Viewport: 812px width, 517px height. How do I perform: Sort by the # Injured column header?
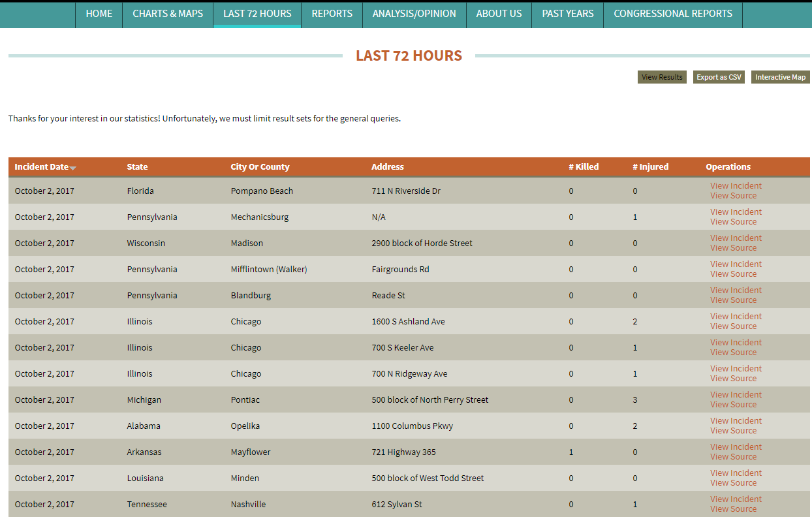pyautogui.click(x=650, y=167)
